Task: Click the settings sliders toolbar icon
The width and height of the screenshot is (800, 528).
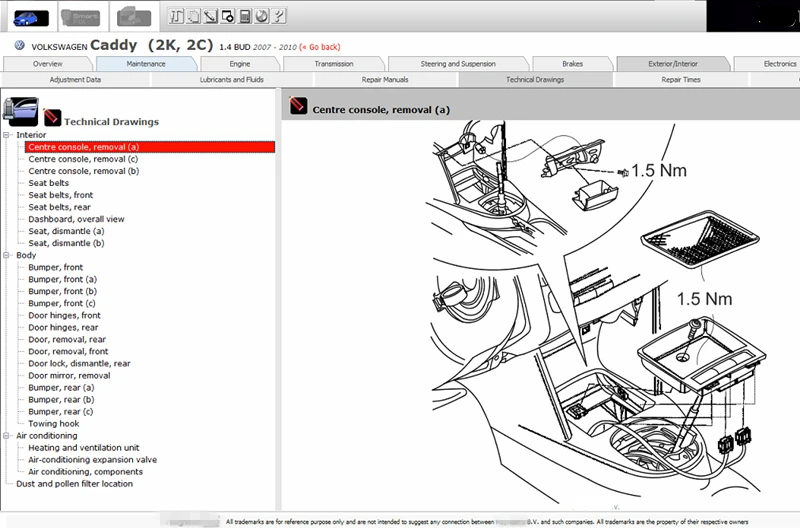Action: (x=176, y=16)
